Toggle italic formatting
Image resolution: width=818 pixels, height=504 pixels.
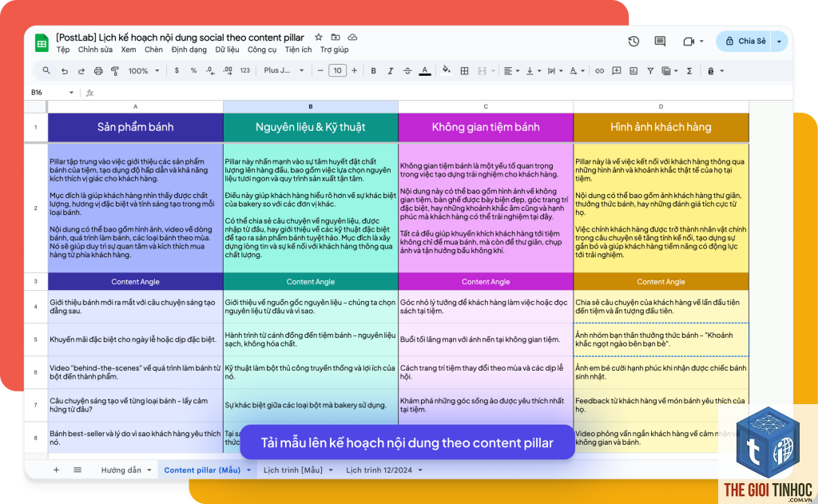390,71
